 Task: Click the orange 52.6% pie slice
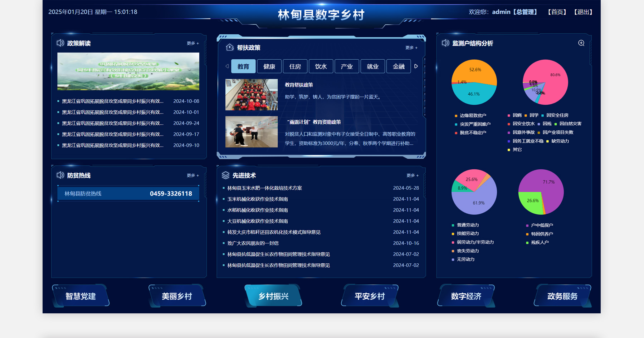pos(476,71)
